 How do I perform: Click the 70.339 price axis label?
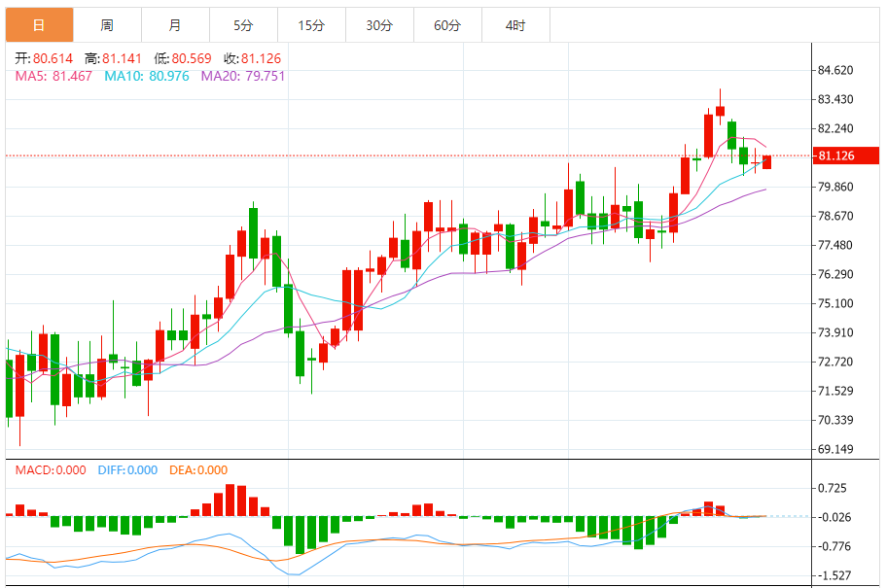click(x=835, y=420)
